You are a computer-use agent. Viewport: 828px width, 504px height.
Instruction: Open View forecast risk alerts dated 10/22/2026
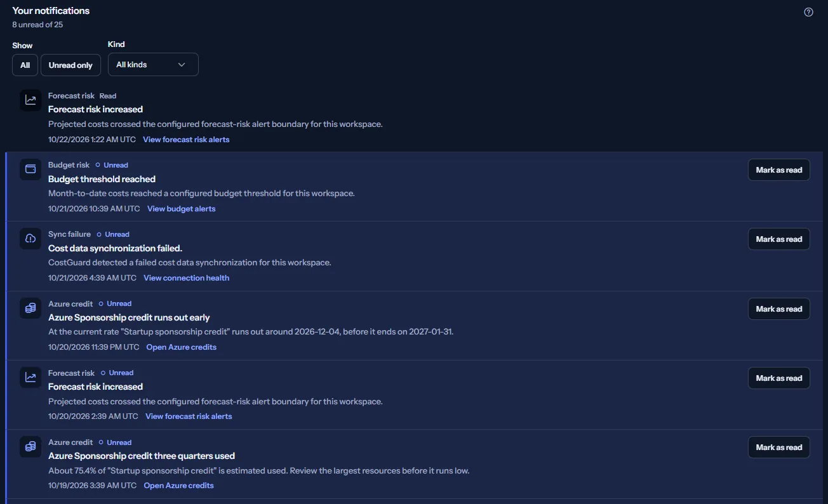(x=186, y=140)
